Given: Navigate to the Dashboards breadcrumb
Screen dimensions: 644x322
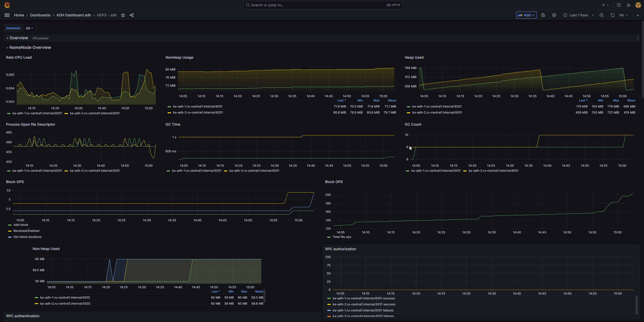Looking at the screenshot, I should [40, 15].
